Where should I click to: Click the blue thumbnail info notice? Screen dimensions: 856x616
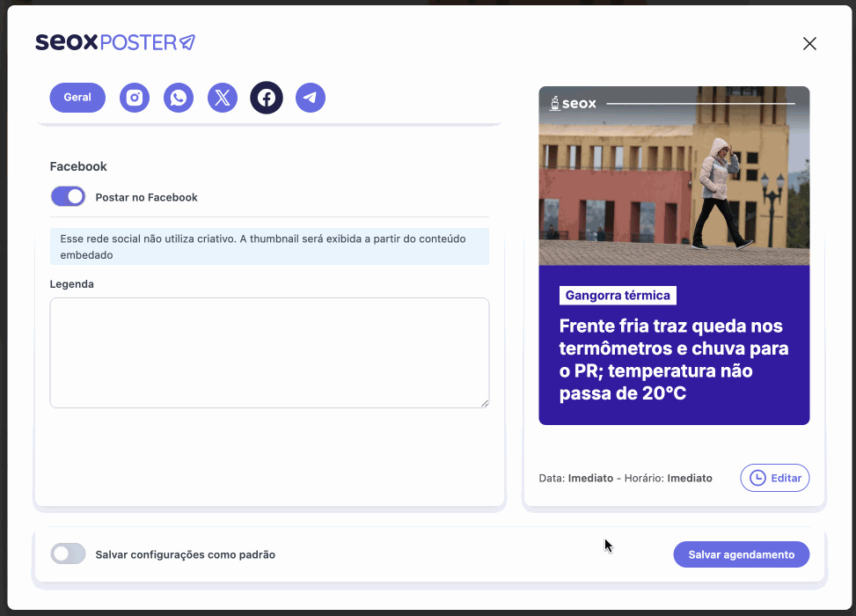[269, 246]
